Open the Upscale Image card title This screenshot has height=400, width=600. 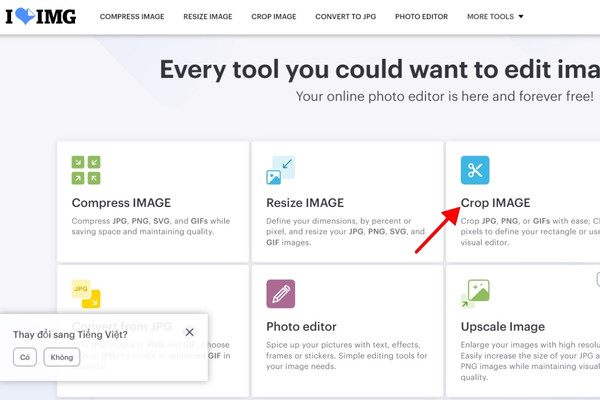(x=503, y=327)
